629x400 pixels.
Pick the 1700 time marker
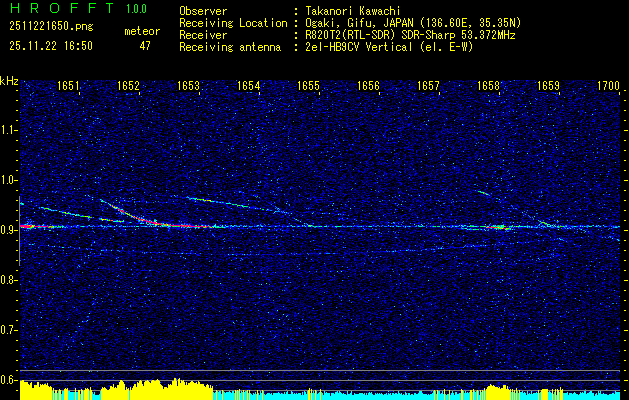coord(608,87)
